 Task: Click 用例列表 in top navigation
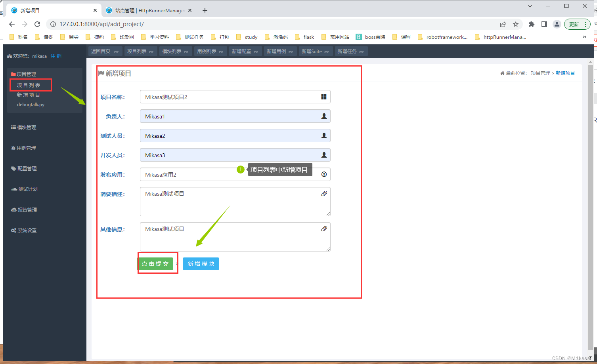click(x=210, y=51)
